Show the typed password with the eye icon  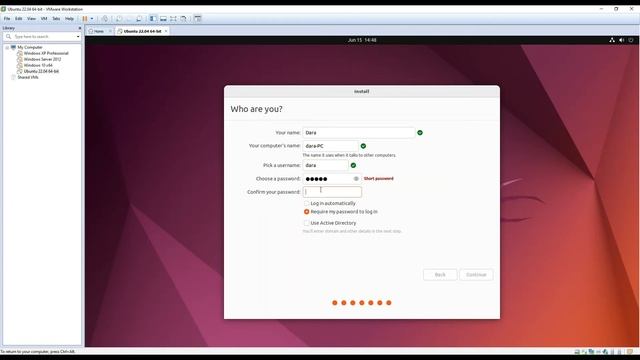356,179
